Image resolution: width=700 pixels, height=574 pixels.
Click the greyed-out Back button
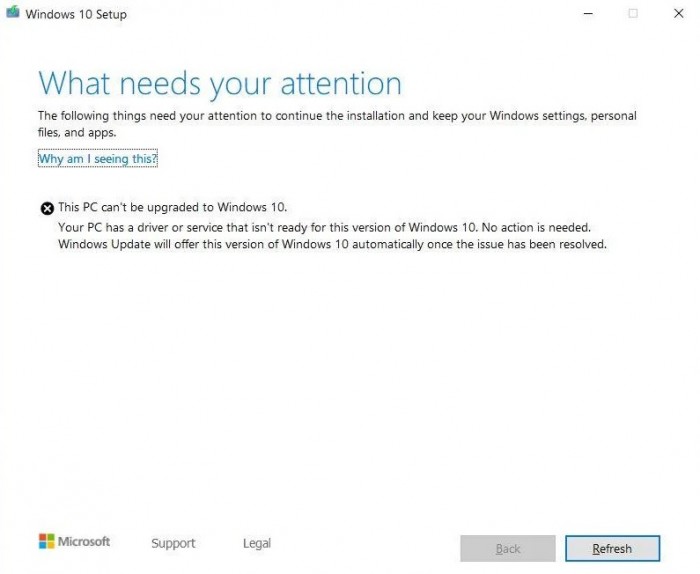(x=507, y=548)
